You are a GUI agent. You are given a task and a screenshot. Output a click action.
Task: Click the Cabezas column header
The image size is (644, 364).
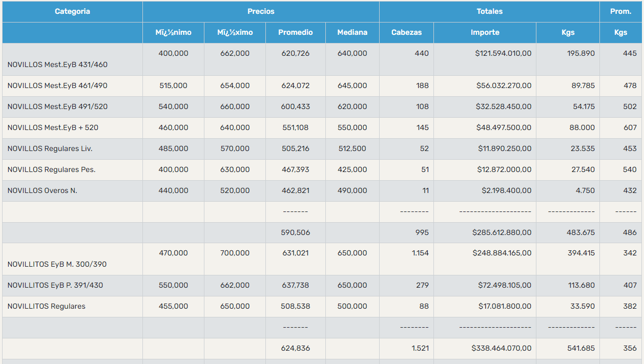[406, 32]
